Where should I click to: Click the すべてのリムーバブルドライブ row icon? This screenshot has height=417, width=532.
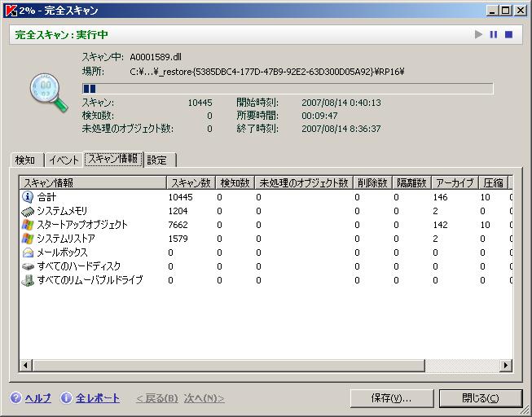coord(27,280)
